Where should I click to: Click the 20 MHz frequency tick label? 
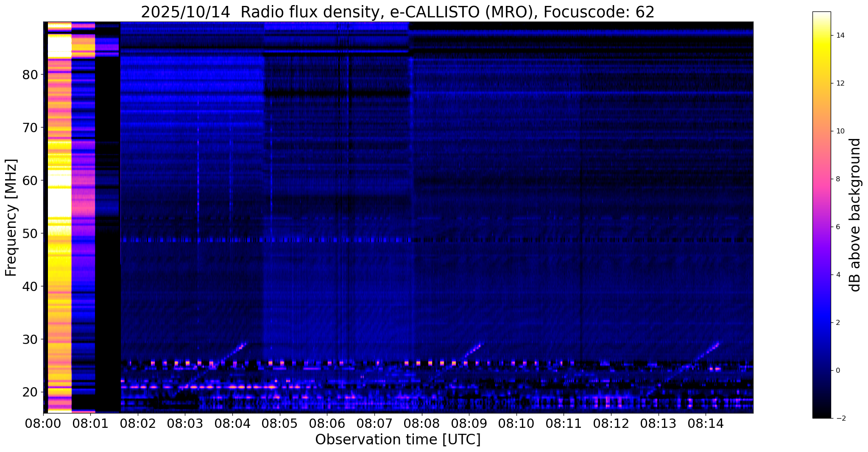(x=30, y=392)
